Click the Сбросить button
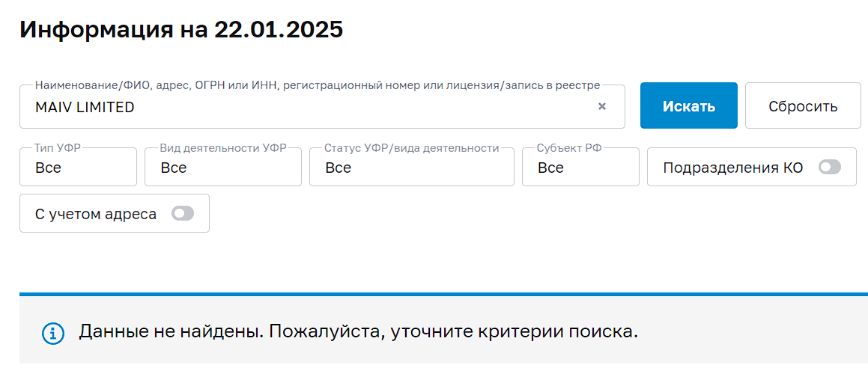 point(803,106)
